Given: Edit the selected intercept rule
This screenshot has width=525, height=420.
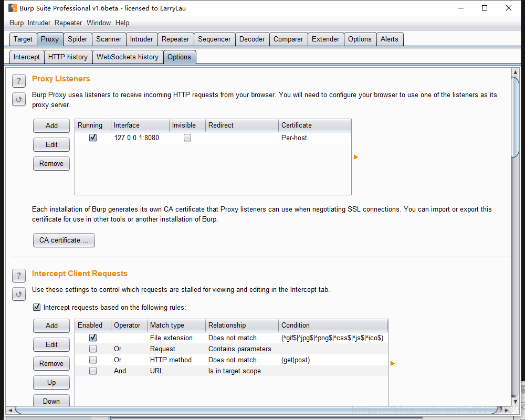Looking at the screenshot, I should (51, 344).
